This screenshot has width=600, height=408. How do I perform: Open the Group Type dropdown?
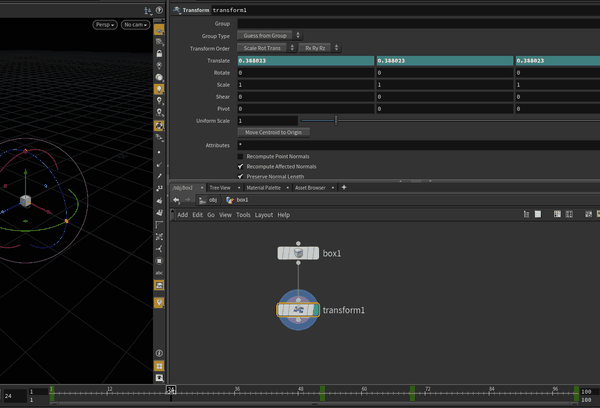coord(269,36)
